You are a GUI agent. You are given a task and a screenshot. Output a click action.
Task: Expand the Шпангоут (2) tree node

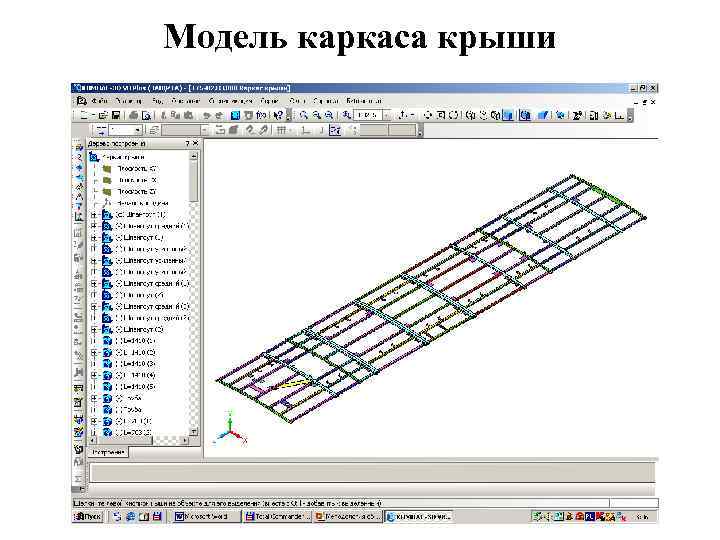click(x=94, y=330)
